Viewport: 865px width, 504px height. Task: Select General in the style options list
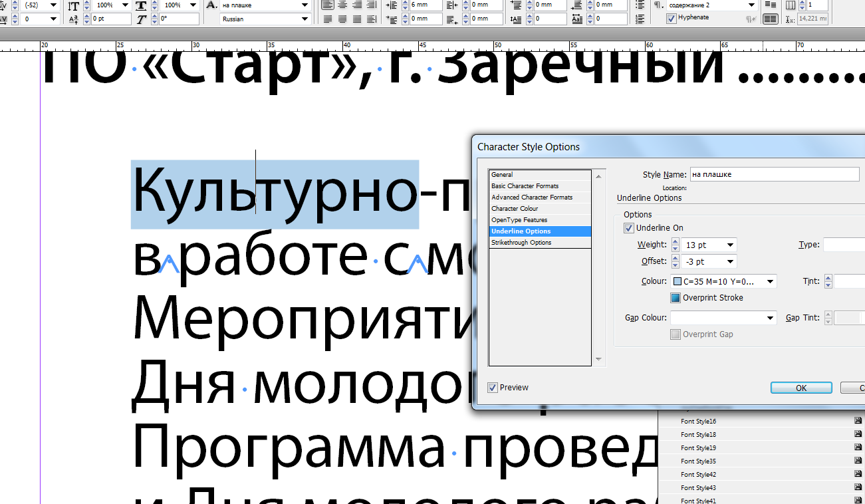point(540,175)
